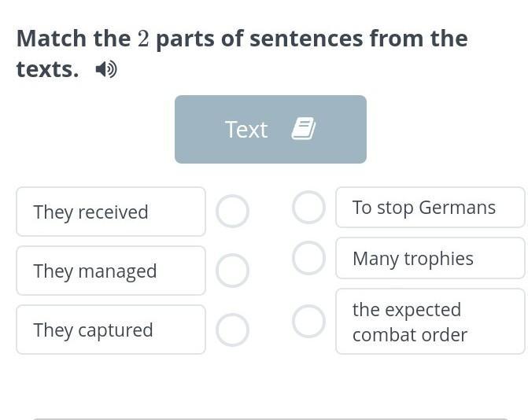This screenshot has width=528, height=420.
Task: Select the circle beside "They managed"
Action: 233,271
